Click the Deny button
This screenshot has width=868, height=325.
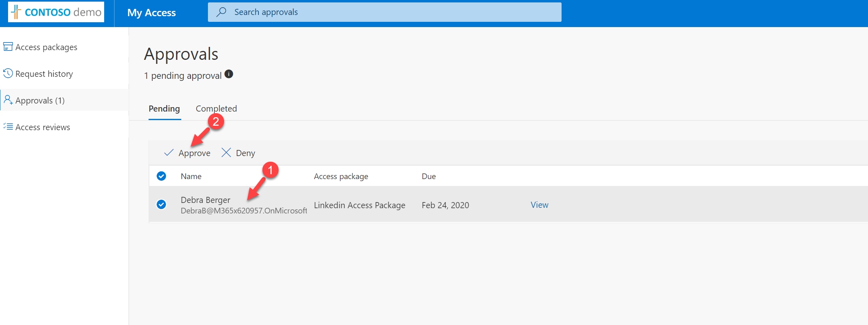coord(238,153)
